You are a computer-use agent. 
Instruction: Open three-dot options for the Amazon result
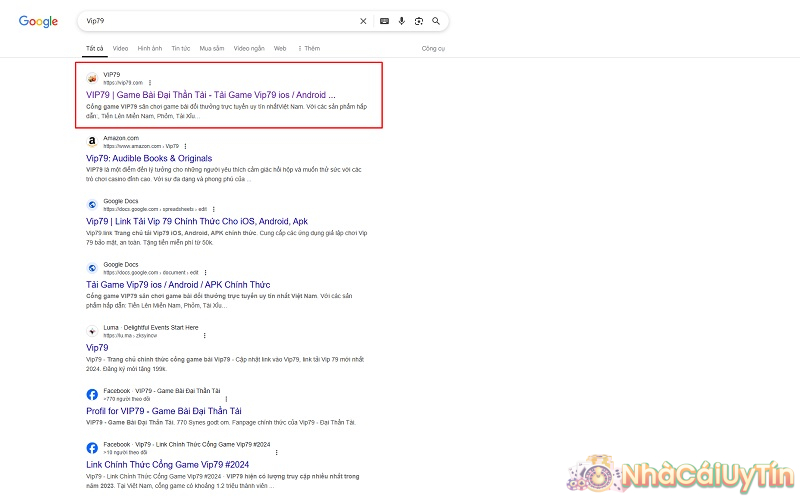(185, 146)
